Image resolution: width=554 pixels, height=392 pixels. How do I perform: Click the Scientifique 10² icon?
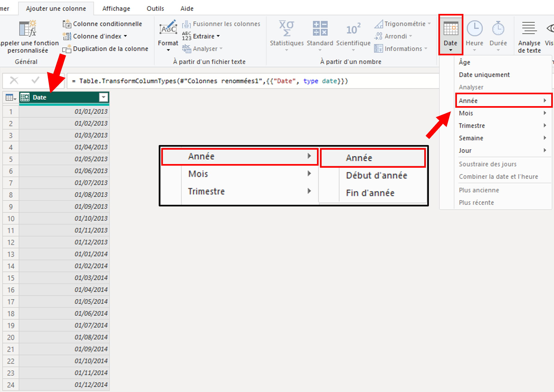click(x=353, y=29)
